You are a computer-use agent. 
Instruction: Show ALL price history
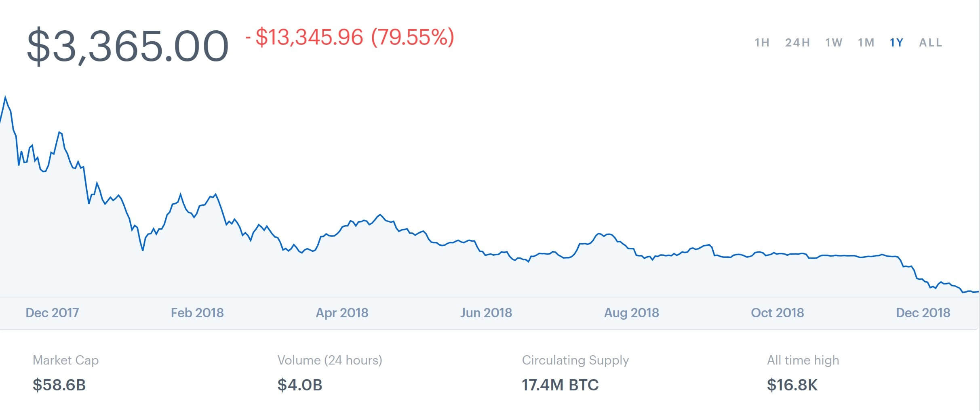930,43
